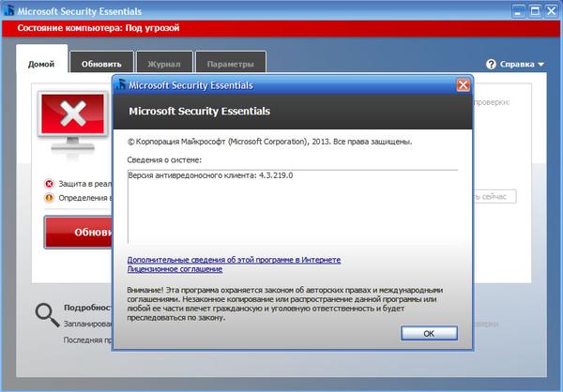Click OK in the About dialog

(429, 333)
